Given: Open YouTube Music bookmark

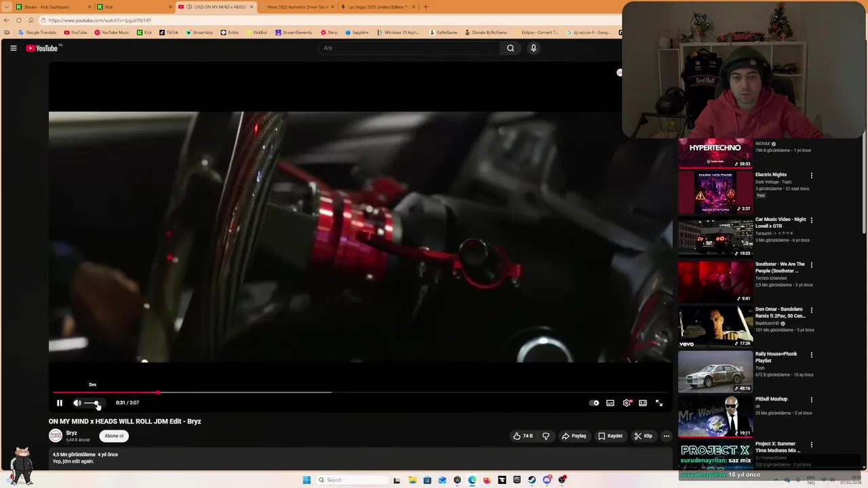Looking at the screenshot, I should [112, 33].
